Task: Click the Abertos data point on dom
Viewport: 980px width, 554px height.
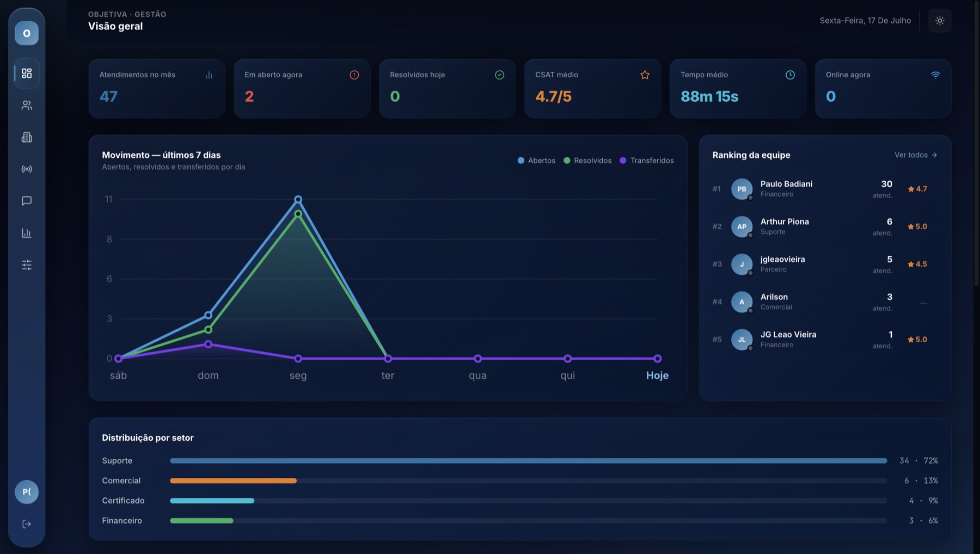Action: tap(208, 315)
